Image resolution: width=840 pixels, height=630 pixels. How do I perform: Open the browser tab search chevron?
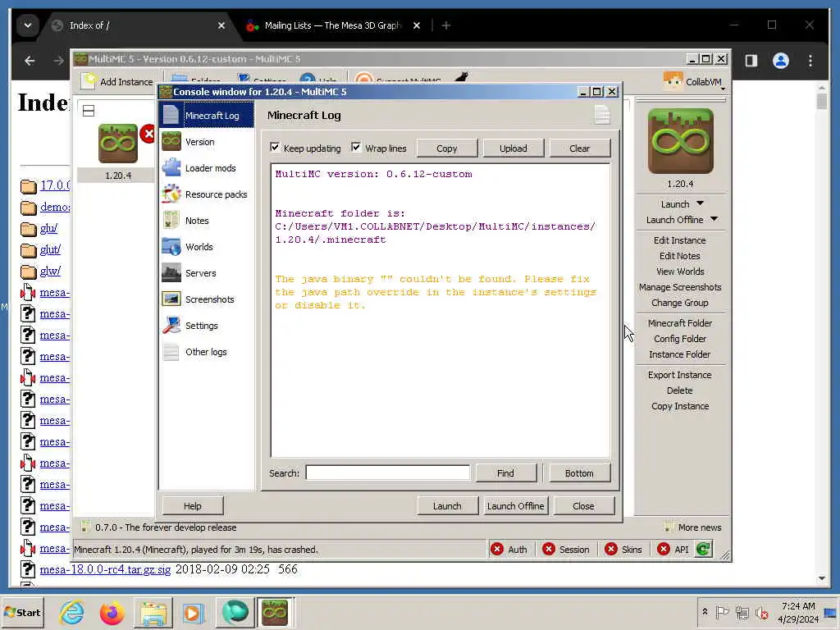click(27, 25)
